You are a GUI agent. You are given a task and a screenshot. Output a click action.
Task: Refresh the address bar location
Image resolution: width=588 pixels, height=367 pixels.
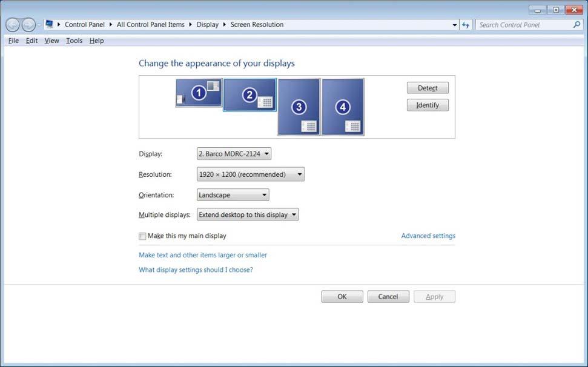pos(466,25)
